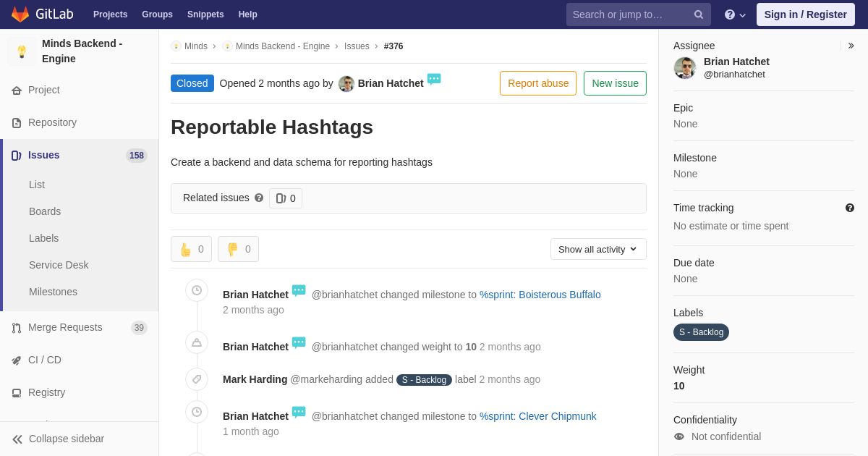Click the Not confidential eye icon
Viewport: 868px width, 456px height.
[x=679, y=436]
